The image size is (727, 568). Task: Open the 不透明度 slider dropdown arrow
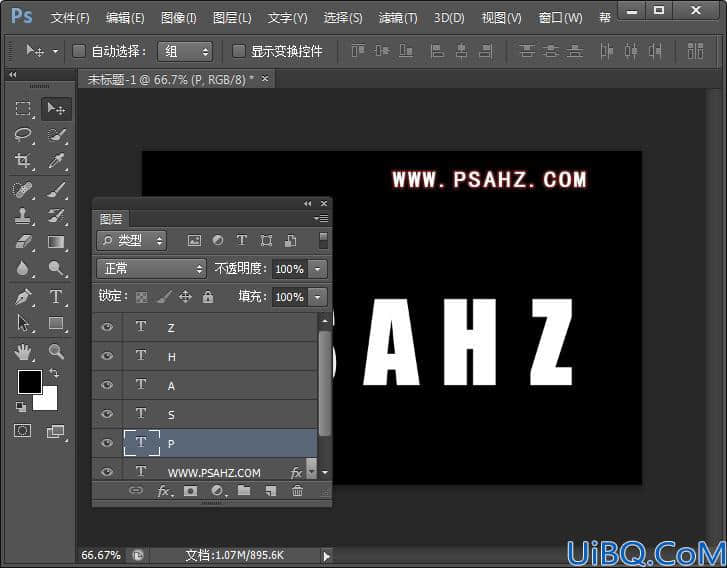point(318,269)
